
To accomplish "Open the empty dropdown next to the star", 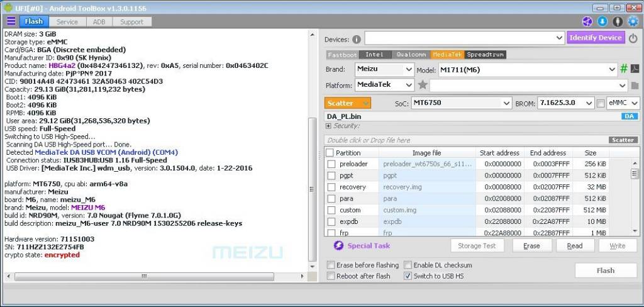I will pos(528,86).
